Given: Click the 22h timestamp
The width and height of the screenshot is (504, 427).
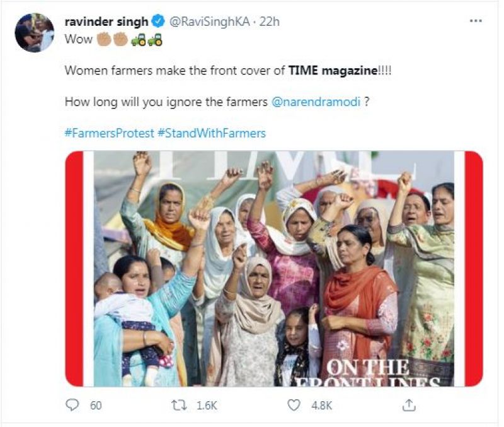Looking at the screenshot, I should (x=268, y=22).
